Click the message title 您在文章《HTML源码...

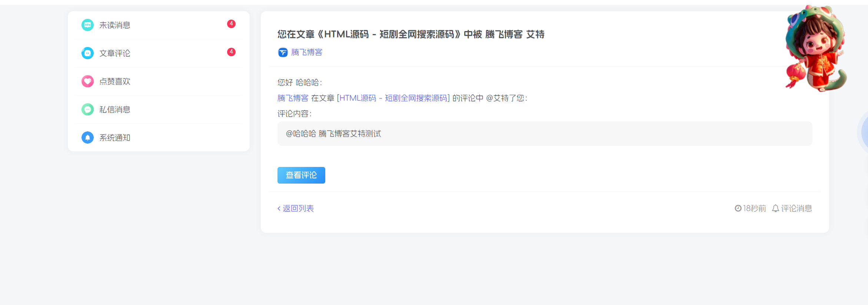coord(411,34)
